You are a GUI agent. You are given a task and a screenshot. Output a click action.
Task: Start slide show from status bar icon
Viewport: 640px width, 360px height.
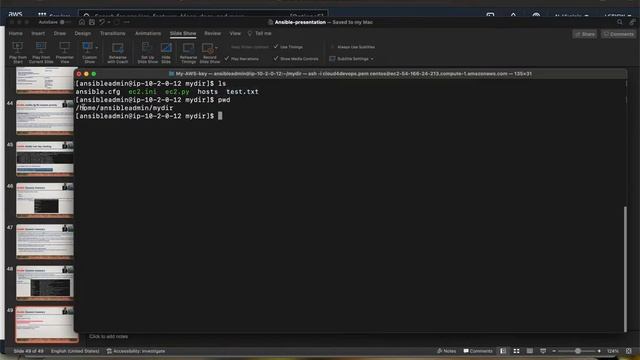pyautogui.click(x=543, y=351)
